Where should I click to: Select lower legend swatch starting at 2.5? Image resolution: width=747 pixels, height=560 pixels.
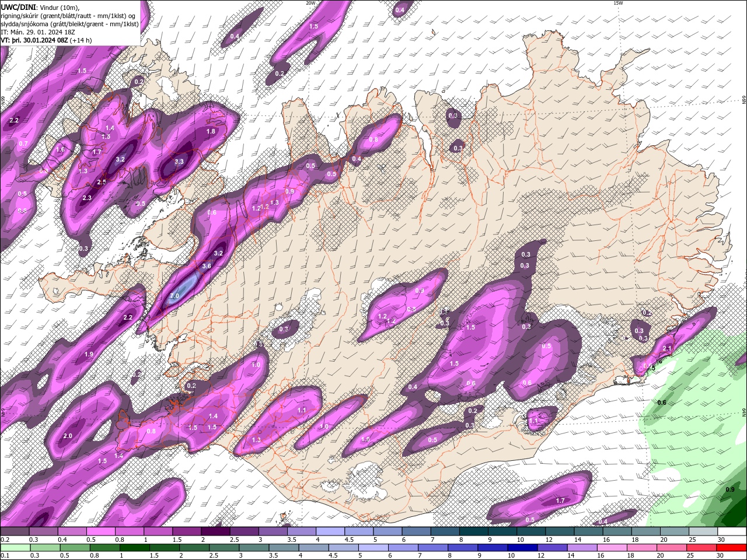point(224,548)
